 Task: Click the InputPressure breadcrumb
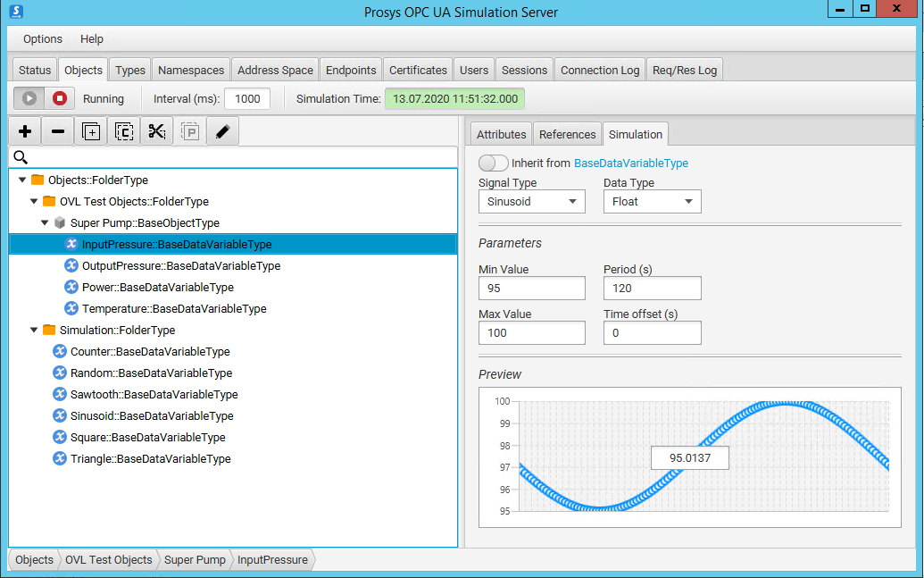pyautogui.click(x=272, y=560)
